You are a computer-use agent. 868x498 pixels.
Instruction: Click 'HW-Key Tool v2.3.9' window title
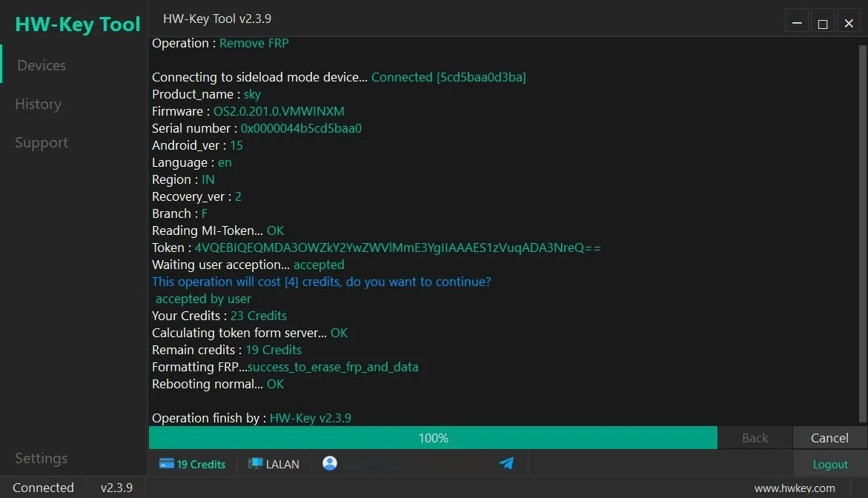click(x=217, y=19)
